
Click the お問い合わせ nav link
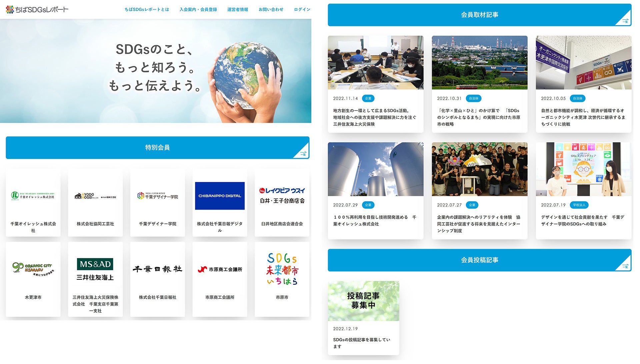tap(271, 9)
